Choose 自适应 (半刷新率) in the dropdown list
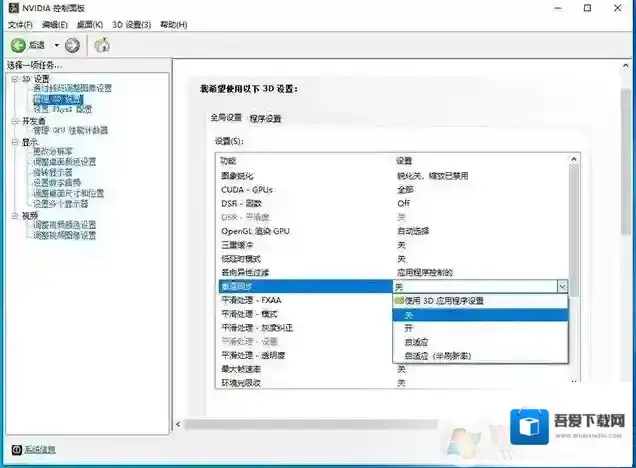The height and width of the screenshot is (468, 636). [480, 356]
